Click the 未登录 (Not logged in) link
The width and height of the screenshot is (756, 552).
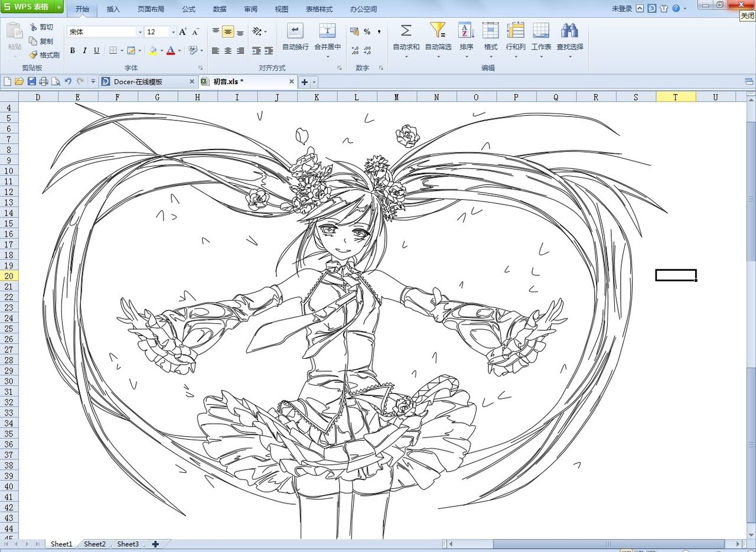(622, 9)
